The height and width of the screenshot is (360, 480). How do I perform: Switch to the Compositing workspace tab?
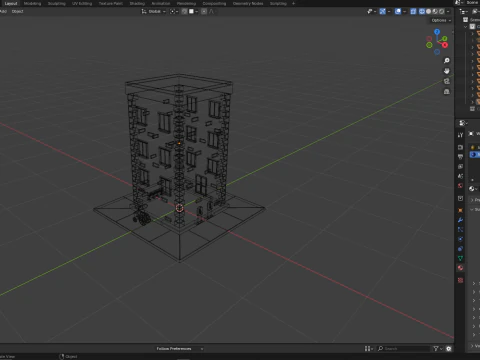(214, 3)
